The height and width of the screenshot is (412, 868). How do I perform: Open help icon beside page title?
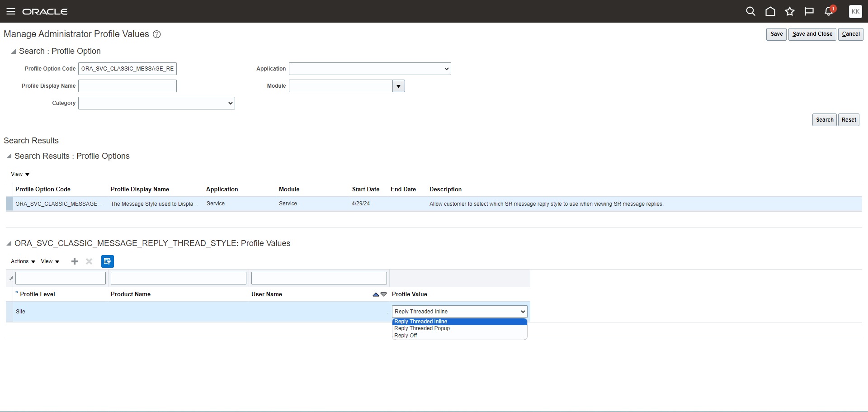(x=157, y=34)
